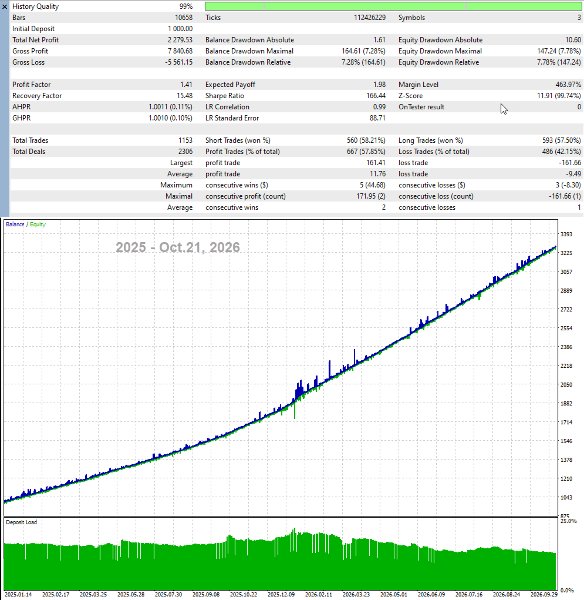Click the average loss trade value -9.49

[574, 174]
